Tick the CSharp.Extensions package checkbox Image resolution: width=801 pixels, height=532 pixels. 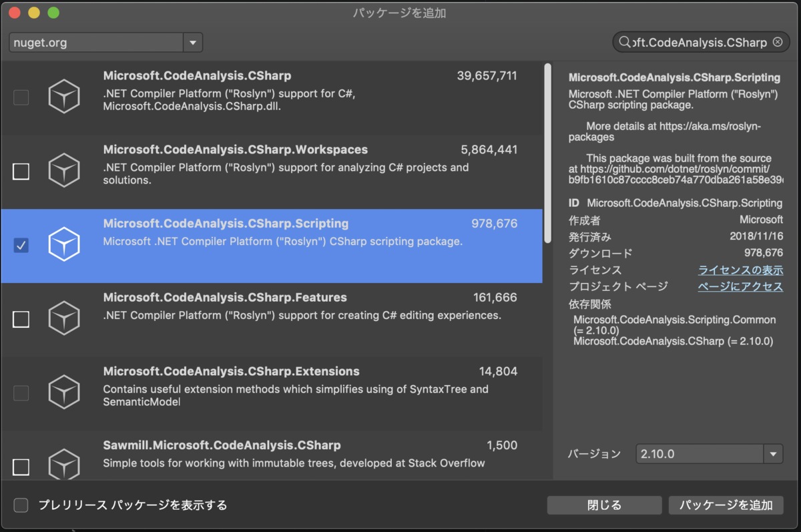point(21,393)
